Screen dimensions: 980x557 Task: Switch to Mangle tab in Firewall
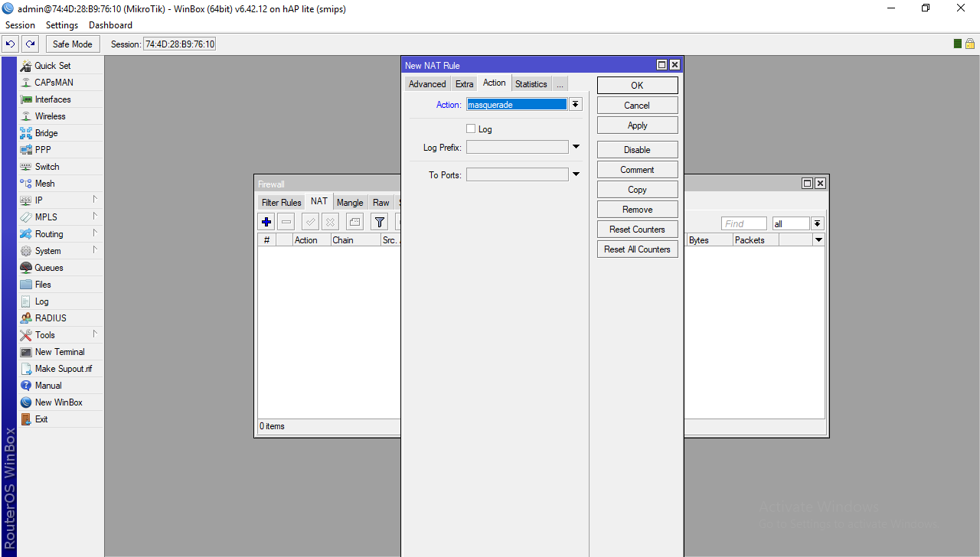point(350,203)
